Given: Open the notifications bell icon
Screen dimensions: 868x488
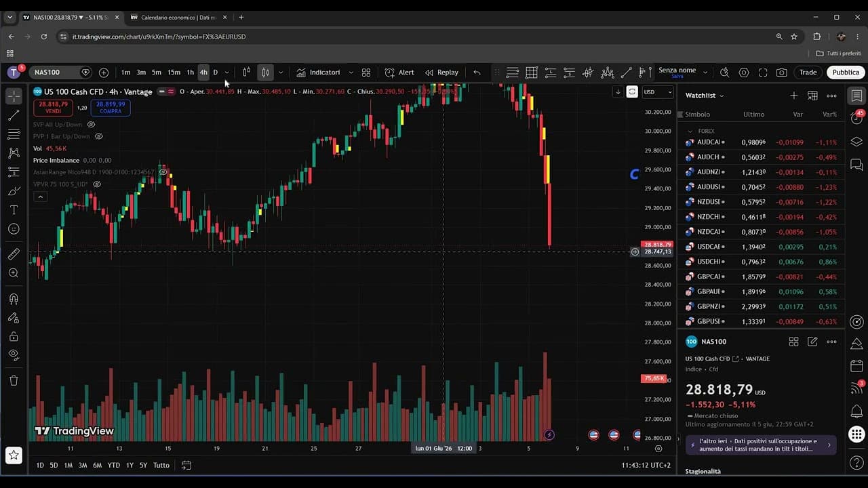Looking at the screenshot, I should [x=856, y=411].
